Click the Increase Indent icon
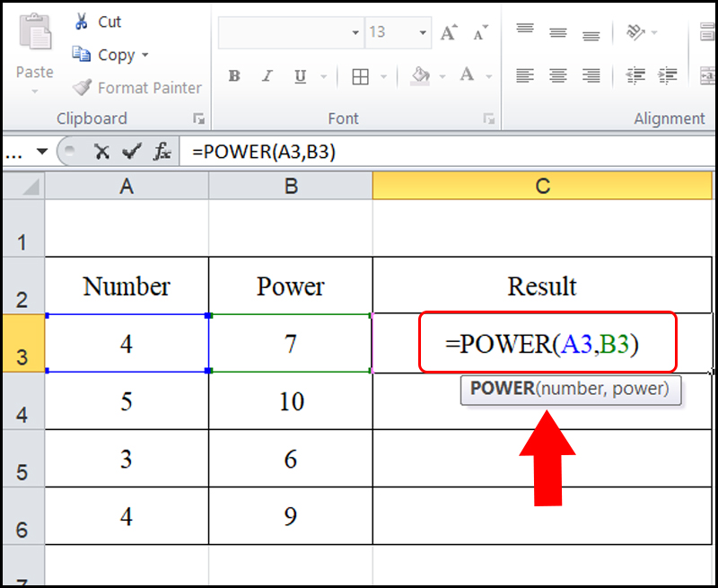 click(x=669, y=76)
